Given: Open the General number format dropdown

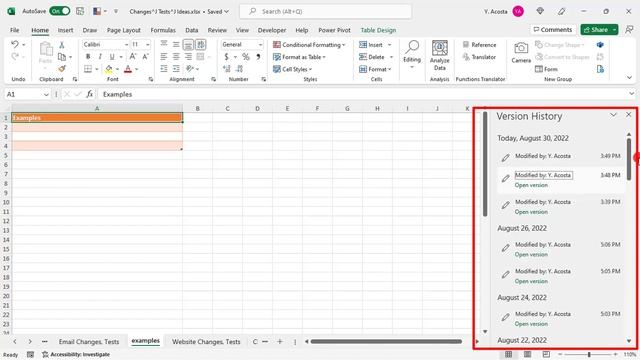Looking at the screenshot, I should tap(260, 44).
